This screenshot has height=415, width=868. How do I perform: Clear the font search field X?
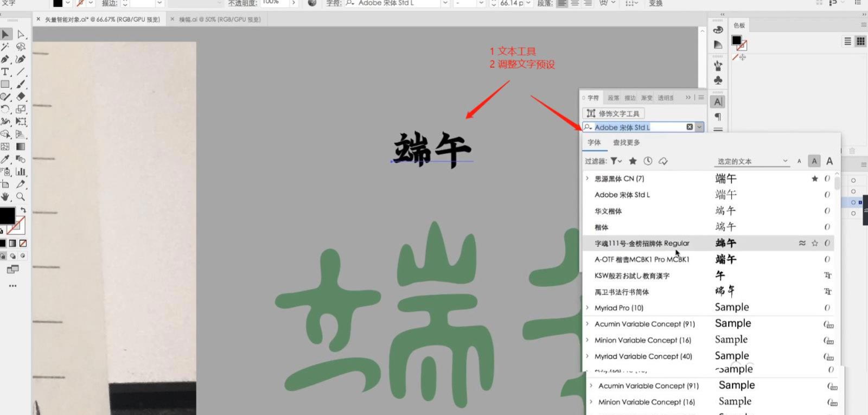click(x=690, y=127)
